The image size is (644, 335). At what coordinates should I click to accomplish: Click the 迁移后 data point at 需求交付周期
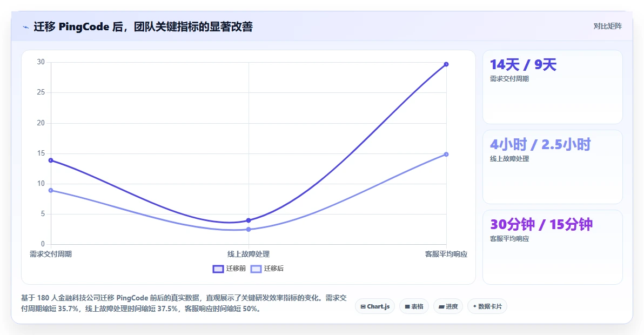tap(51, 191)
